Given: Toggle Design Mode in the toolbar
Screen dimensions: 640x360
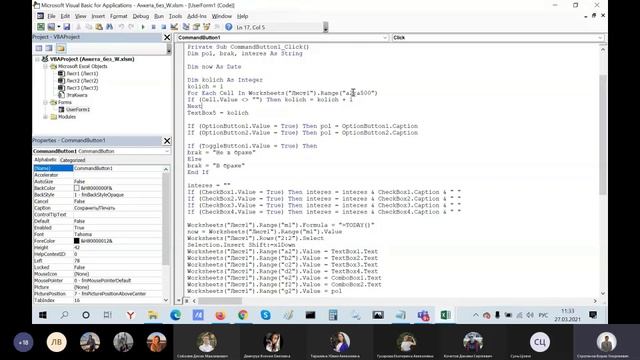Looking at the screenshot, I should click(x=174, y=27).
